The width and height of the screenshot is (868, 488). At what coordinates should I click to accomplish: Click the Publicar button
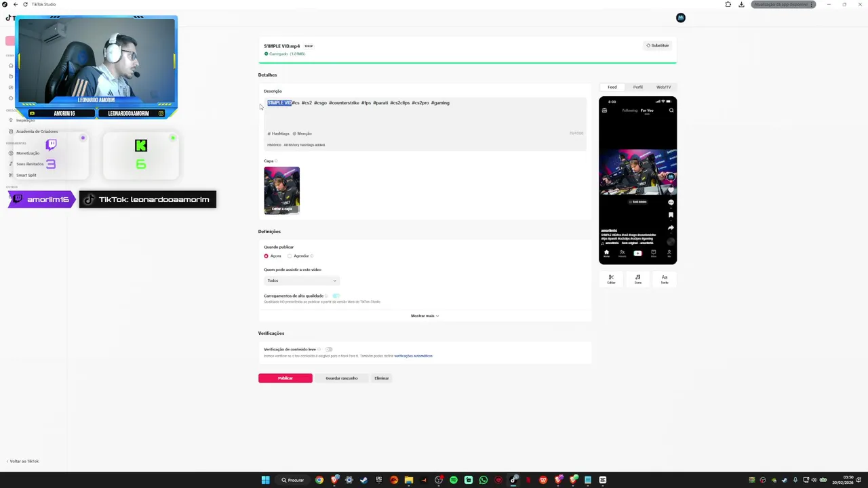click(285, 378)
